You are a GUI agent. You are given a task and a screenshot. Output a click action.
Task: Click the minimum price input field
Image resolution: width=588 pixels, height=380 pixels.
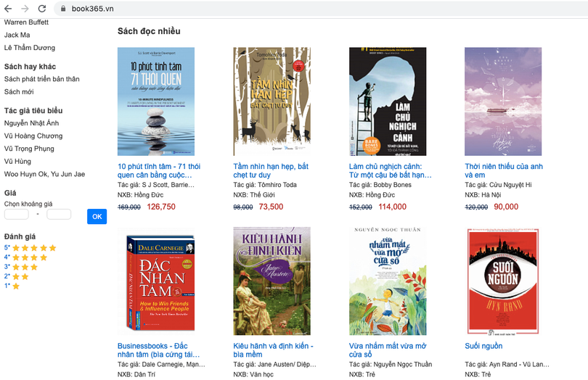point(17,214)
